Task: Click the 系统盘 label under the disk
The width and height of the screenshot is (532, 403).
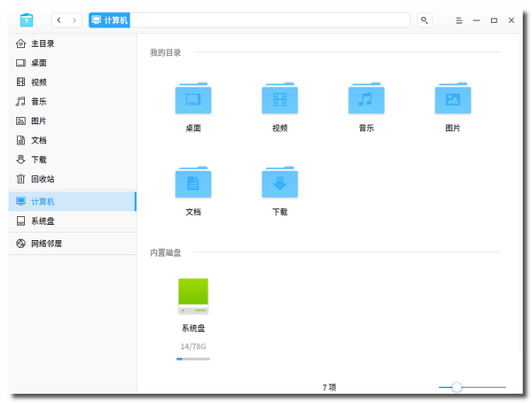Action: click(193, 328)
